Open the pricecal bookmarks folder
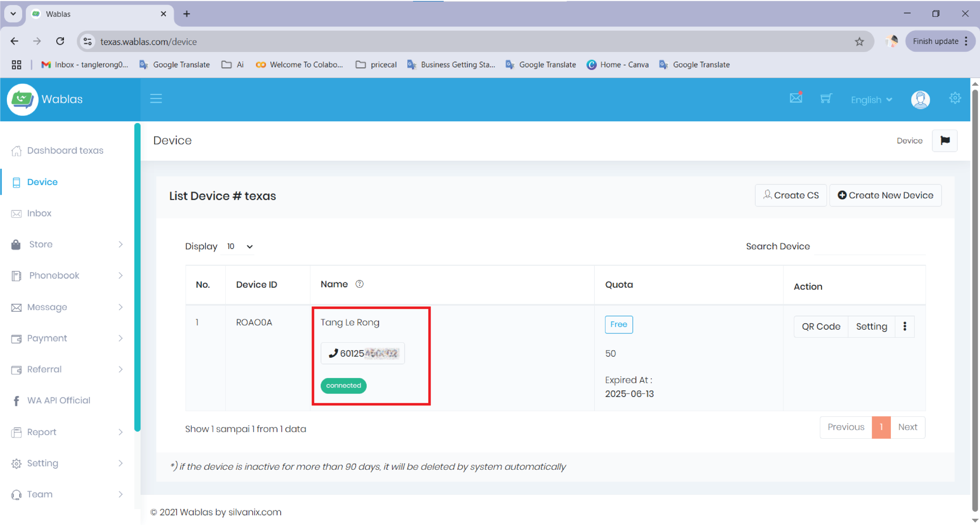980x526 pixels. tap(376, 65)
